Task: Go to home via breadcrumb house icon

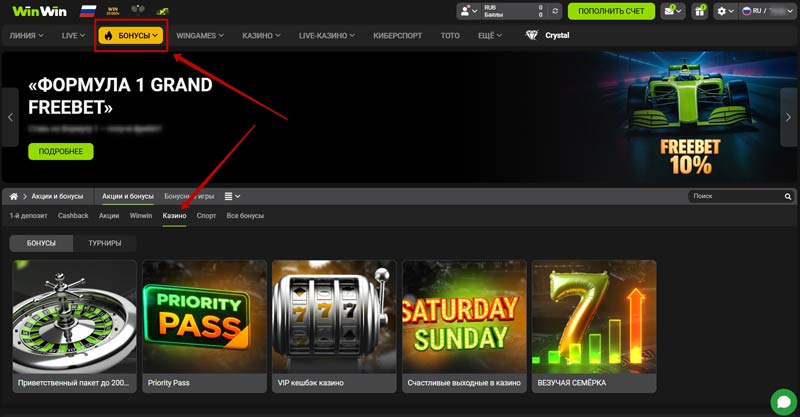Action: point(14,197)
